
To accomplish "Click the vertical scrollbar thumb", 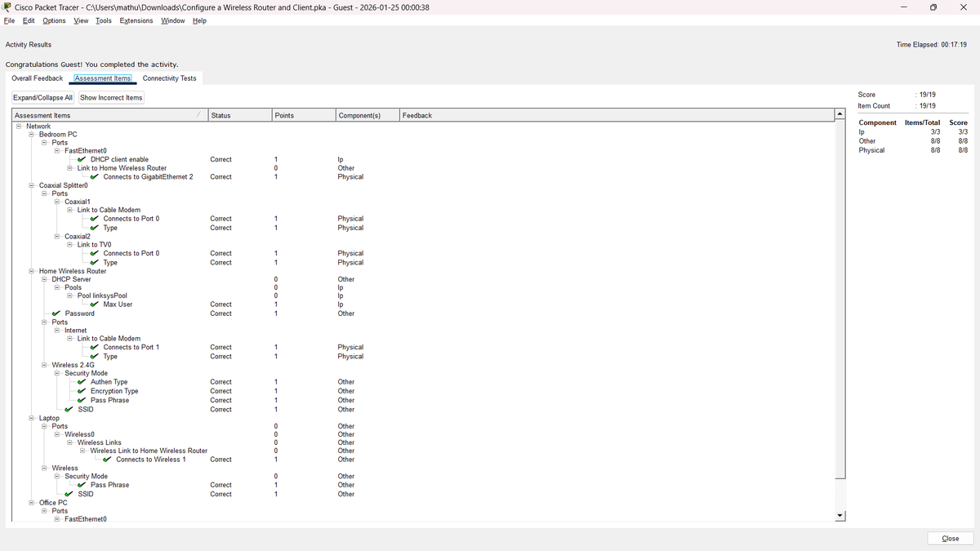I will 840,299.
